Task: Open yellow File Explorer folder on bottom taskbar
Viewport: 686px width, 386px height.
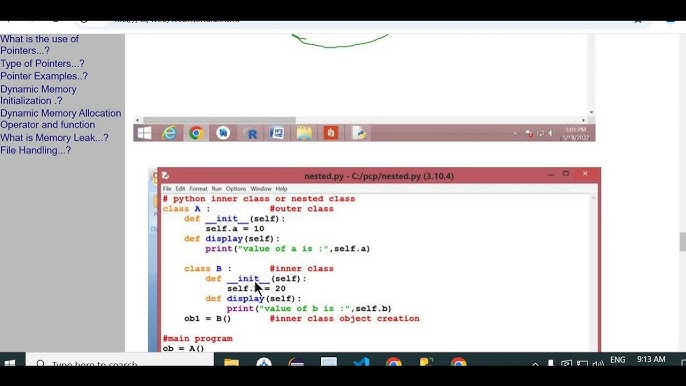Action: (231, 362)
